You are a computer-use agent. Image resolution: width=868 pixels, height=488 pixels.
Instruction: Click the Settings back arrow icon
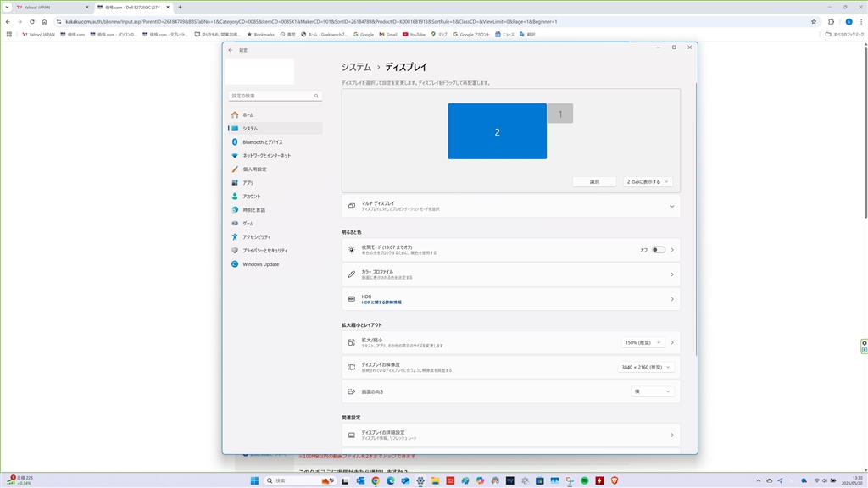231,50
